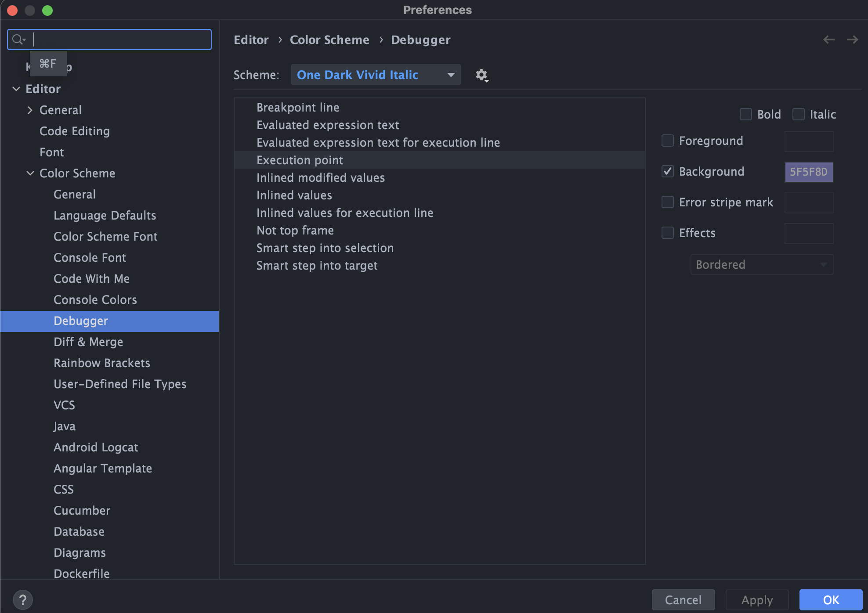868x613 pixels.
Task: Click the back navigation arrow
Action: point(829,40)
